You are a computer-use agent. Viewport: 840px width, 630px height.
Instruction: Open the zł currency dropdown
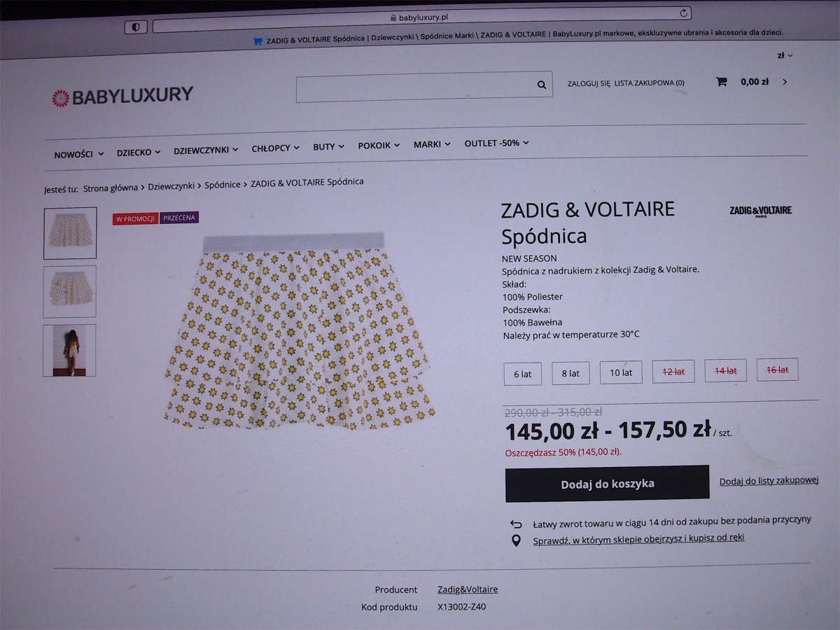(x=785, y=55)
